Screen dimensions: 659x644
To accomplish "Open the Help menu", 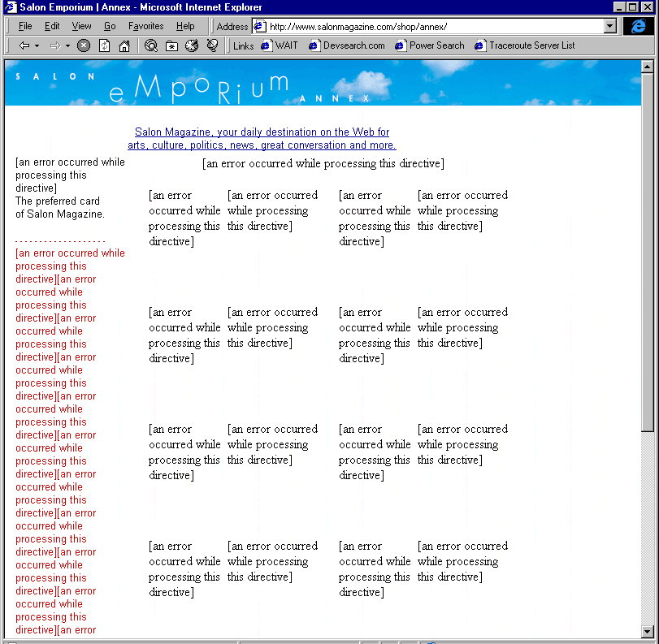I will pos(185,26).
